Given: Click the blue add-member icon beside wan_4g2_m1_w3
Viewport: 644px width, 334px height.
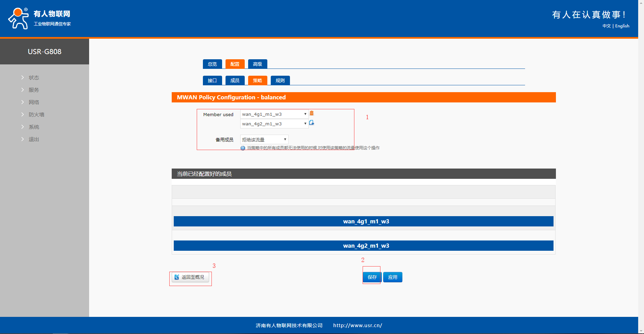Looking at the screenshot, I should pyautogui.click(x=312, y=123).
